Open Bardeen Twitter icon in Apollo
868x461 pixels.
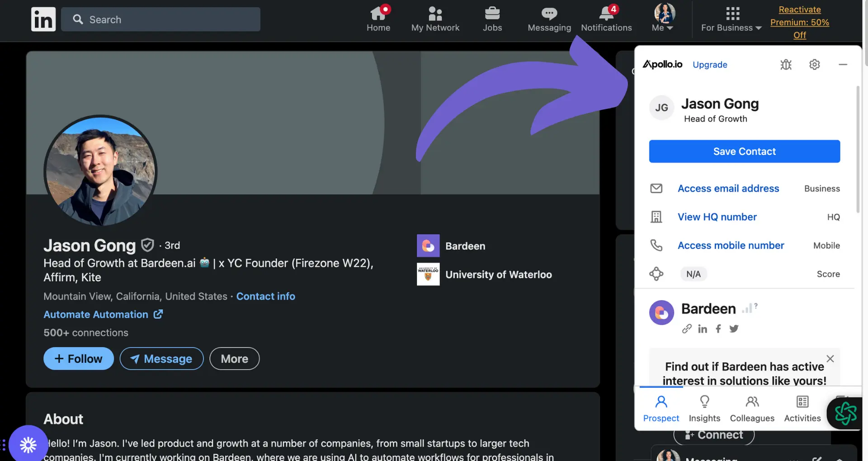(734, 329)
